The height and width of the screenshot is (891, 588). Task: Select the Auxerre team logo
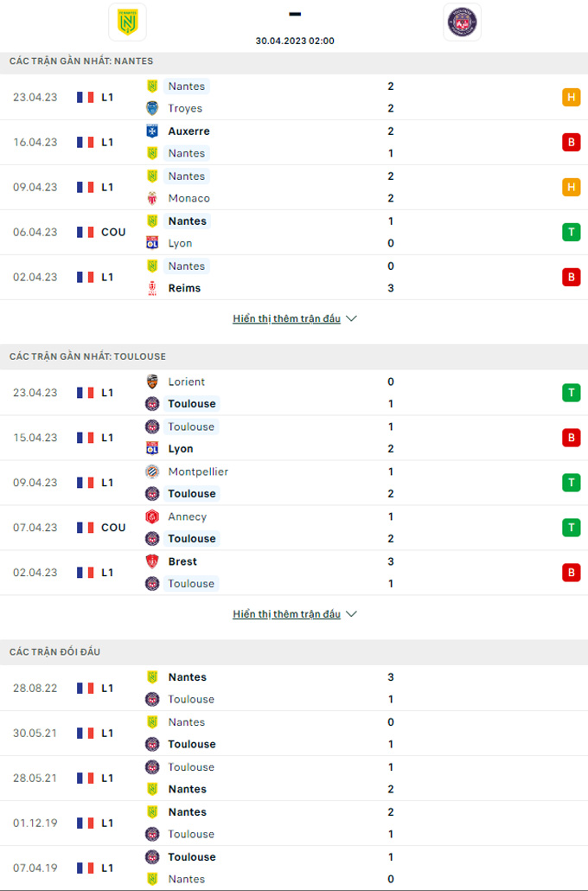point(152,131)
